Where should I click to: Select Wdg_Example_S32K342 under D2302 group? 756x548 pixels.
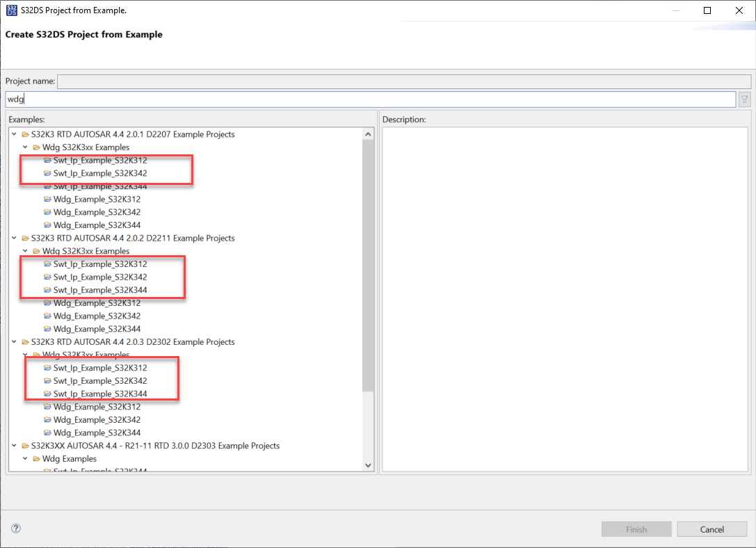click(x=97, y=420)
